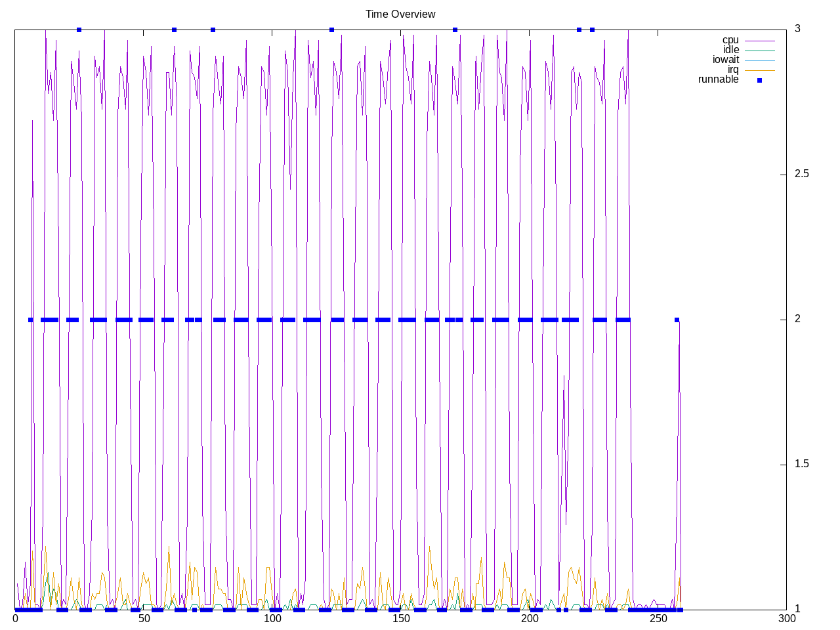840x630 pixels.
Task: Click the isolated far-right runnable marker at level 2
Action: (x=677, y=320)
